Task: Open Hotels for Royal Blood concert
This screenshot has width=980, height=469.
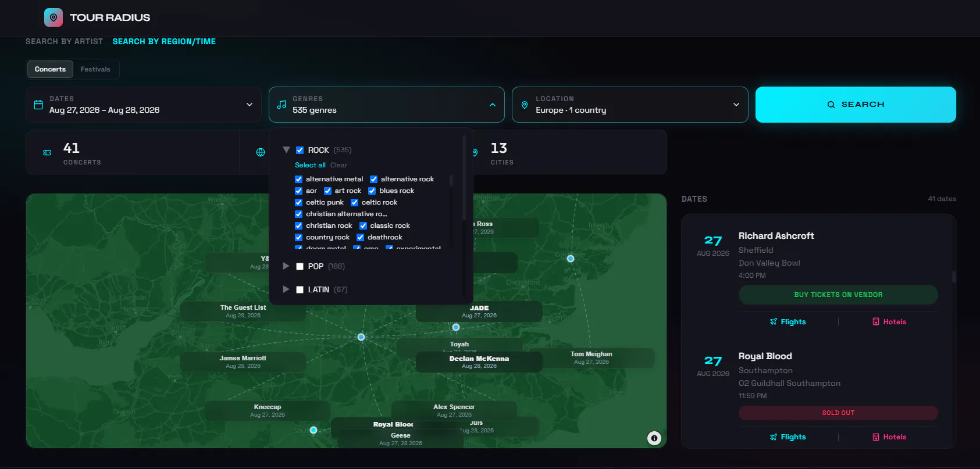Action: [x=889, y=437]
